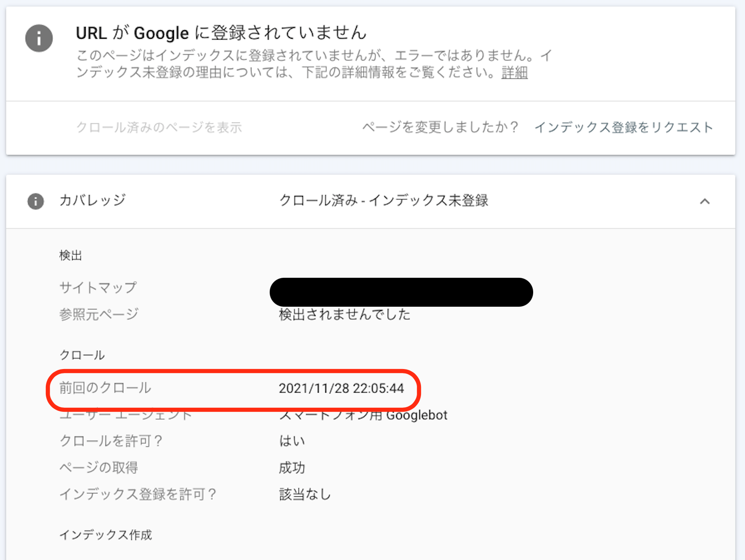745x560 pixels.
Task: Click the ページを変更しましたか？ text
Action: (440, 127)
